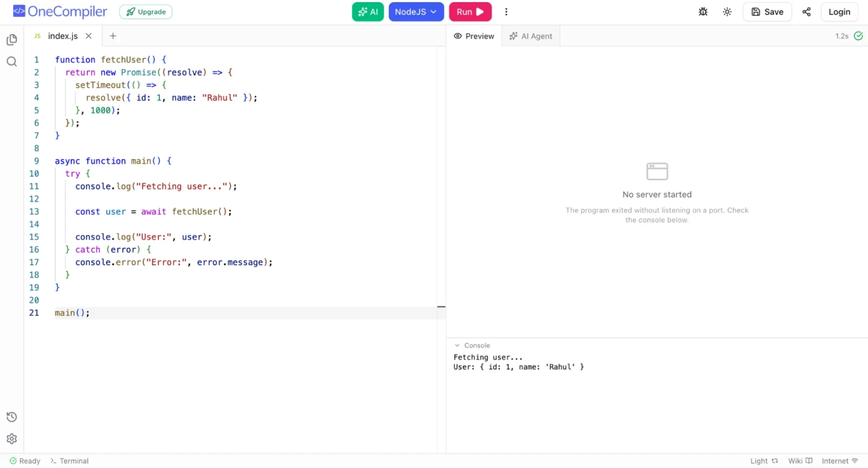The height and width of the screenshot is (468, 868).
Task: Open the Wiki link in status bar
Action: pyautogui.click(x=800, y=461)
